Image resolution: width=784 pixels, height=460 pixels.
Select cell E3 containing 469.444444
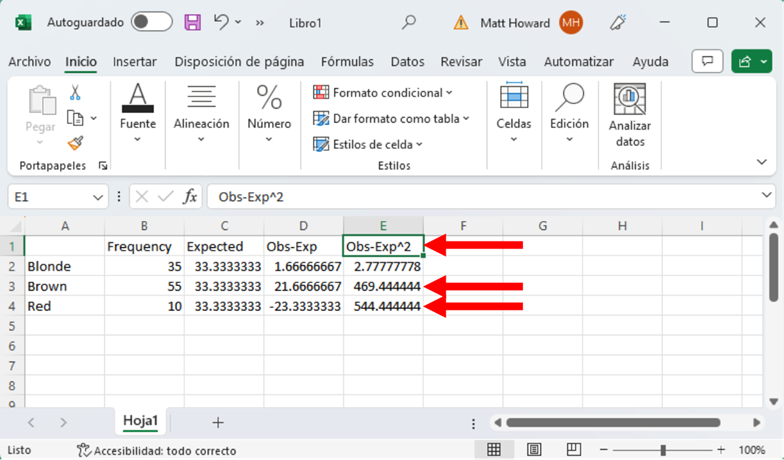(383, 286)
